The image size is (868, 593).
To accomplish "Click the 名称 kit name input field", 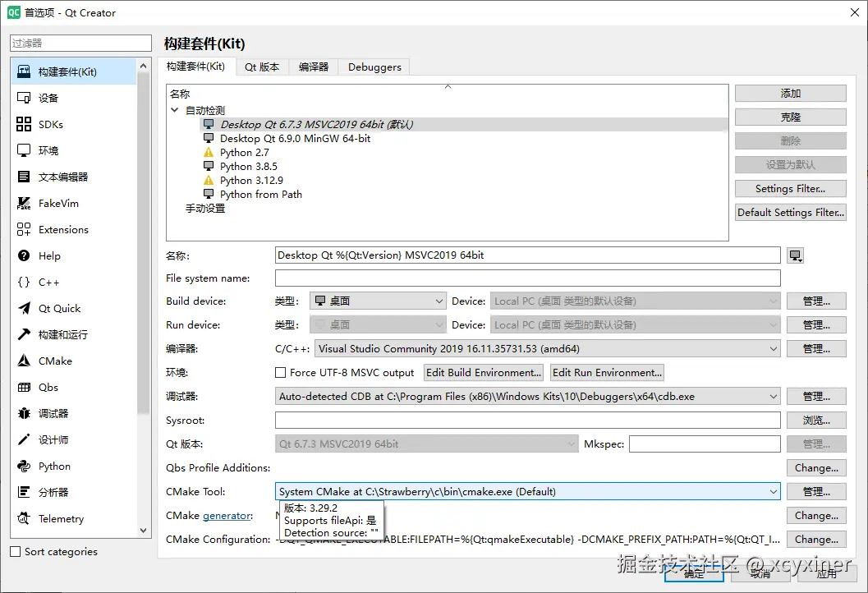I will [x=527, y=255].
